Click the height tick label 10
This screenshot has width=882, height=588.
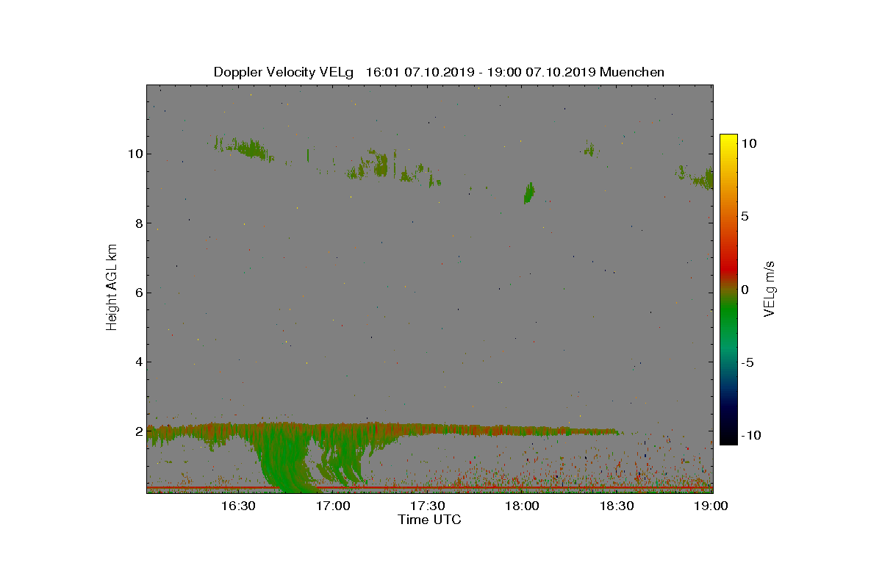point(134,154)
